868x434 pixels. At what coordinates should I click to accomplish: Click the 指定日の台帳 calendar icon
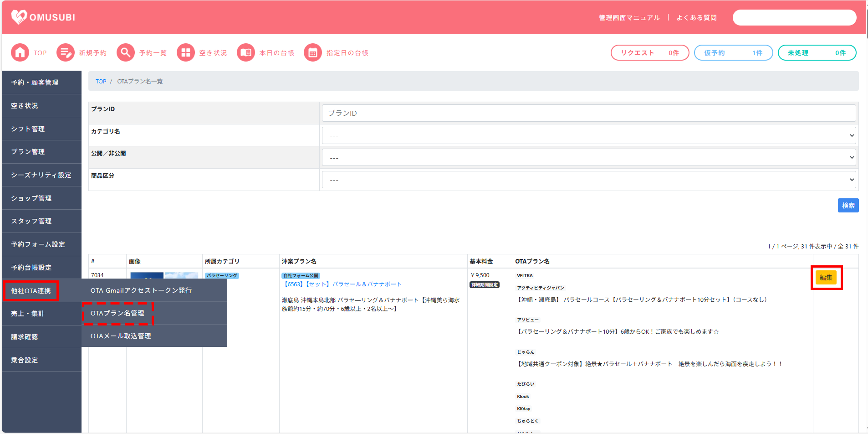[313, 53]
